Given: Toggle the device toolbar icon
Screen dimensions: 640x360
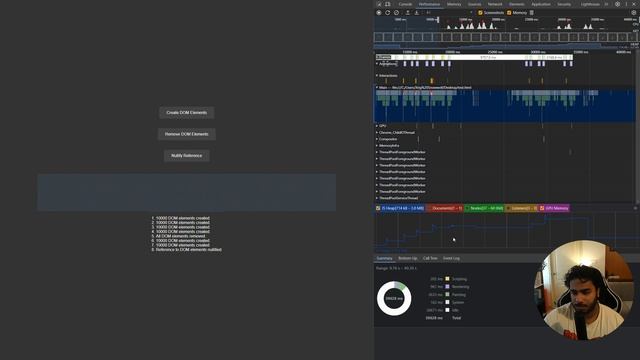Looking at the screenshot, I should (388, 4).
